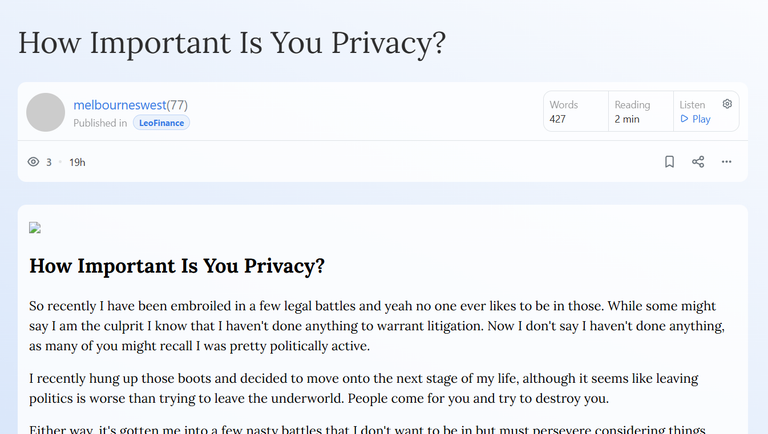Click the main page title heading
Viewport: 768px width, 434px height.
tap(232, 43)
